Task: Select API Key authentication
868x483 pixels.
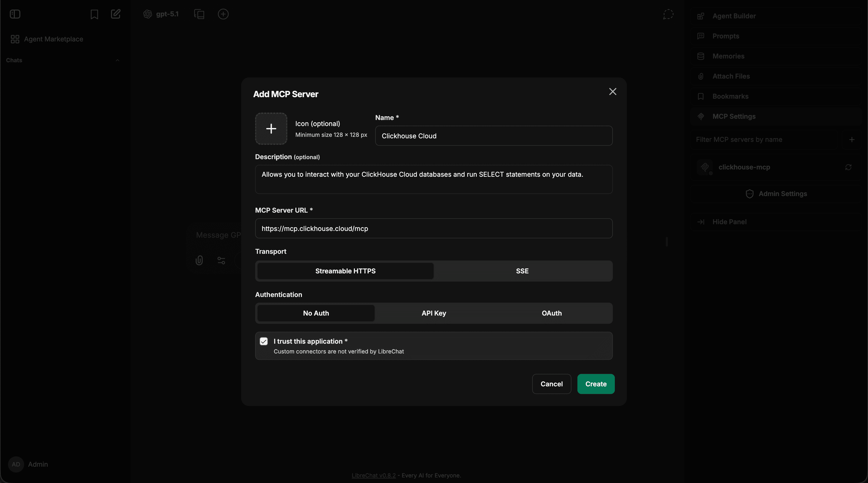Action: (433, 313)
